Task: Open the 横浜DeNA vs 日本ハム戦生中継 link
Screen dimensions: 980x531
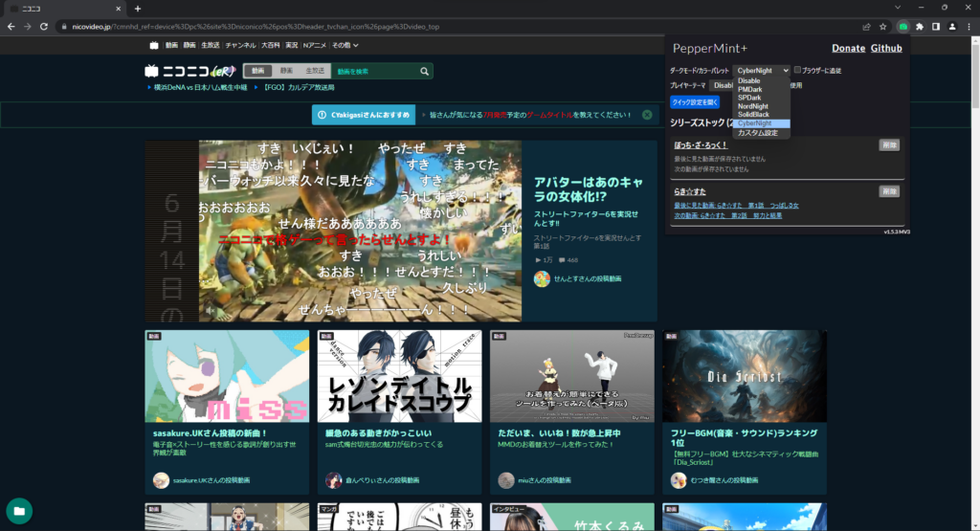Action: click(x=201, y=87)
